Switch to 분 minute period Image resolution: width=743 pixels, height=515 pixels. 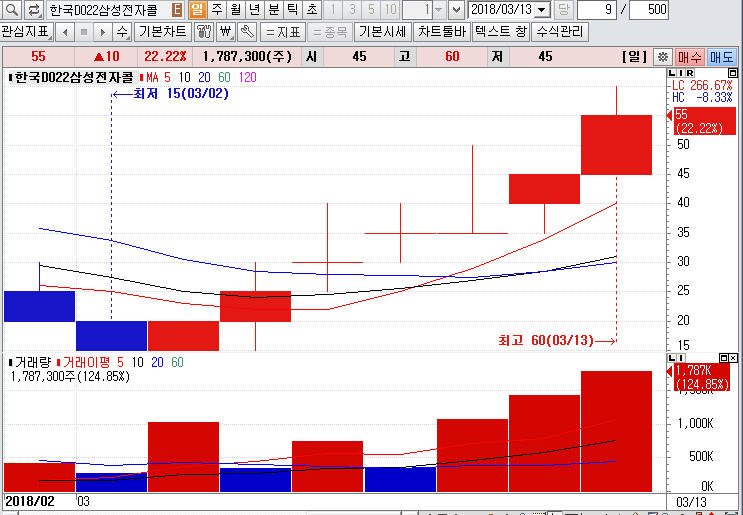(x=273, y=10)
